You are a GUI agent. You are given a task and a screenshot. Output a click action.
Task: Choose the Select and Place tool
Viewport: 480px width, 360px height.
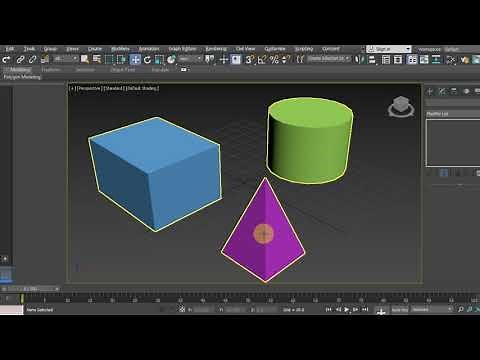(171, 60)
